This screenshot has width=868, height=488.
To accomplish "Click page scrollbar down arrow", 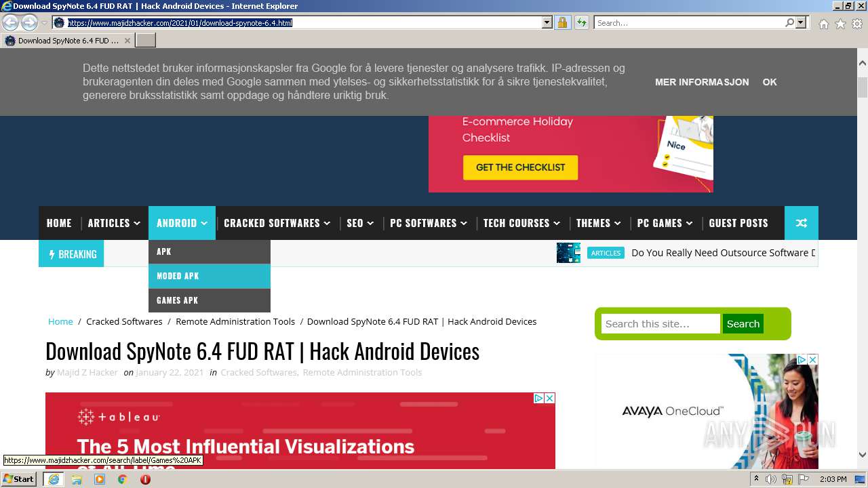I will tap(862, 455).
